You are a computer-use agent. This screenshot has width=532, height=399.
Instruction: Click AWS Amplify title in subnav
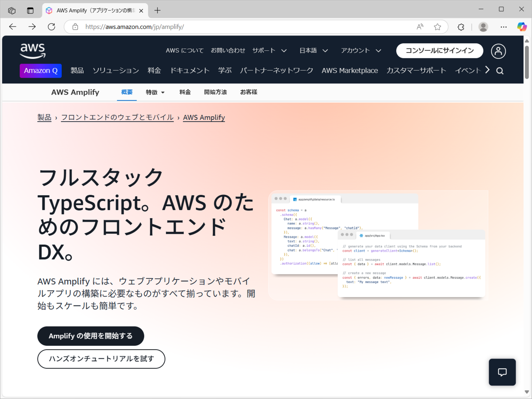[75, 92]
